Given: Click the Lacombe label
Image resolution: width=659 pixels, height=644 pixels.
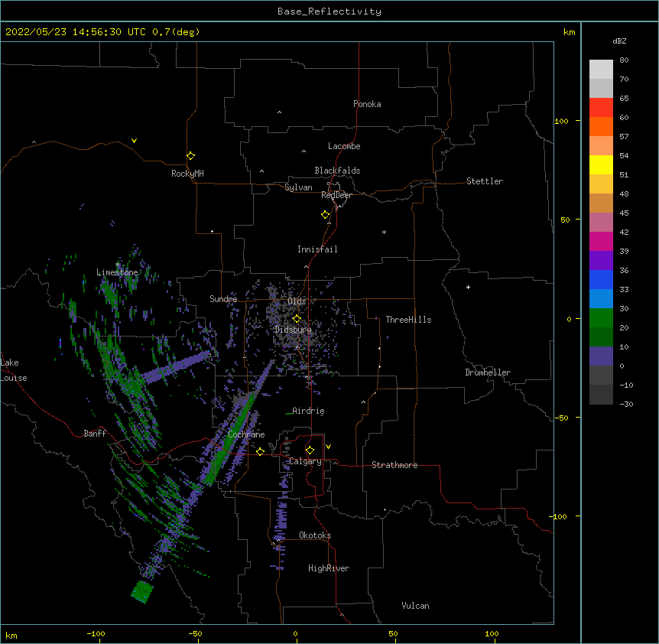Looking at the screenshot, I should (344, 146).
